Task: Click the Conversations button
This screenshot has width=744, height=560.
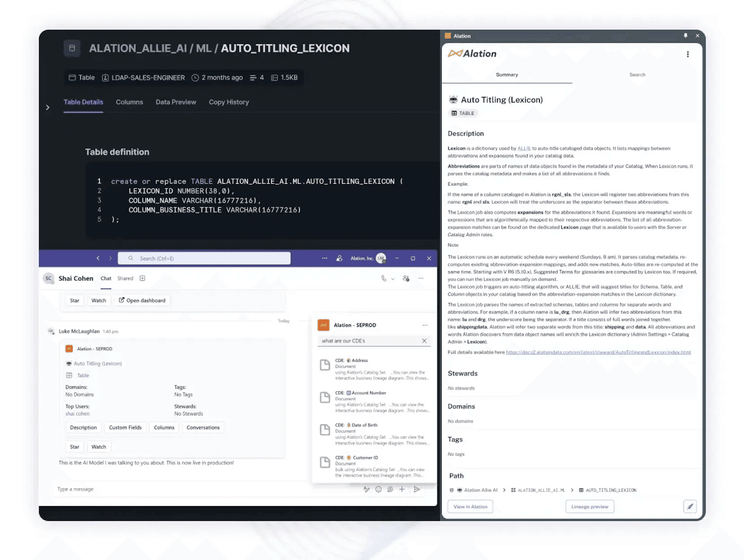Action: tap(203, 428)
